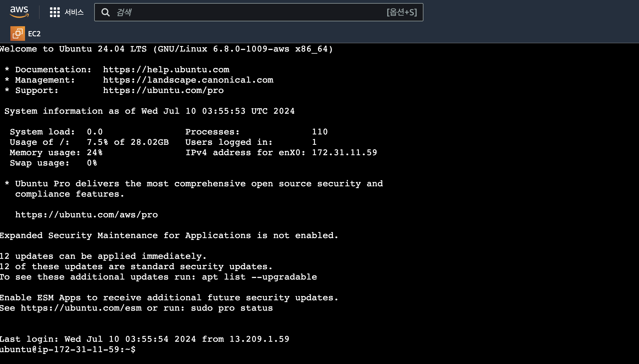Click the 'sudo pro status' command text
The image size is (639, 364).
coord(232,308)
